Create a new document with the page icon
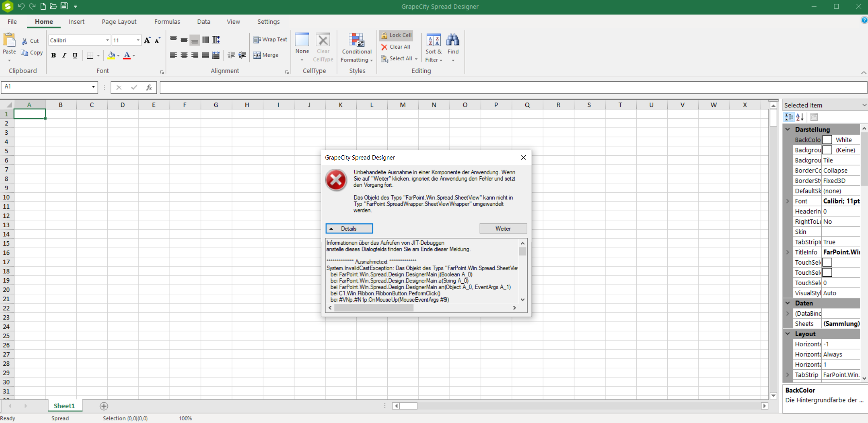This screenshot has height=423, width=868. (x=43, y=6)
